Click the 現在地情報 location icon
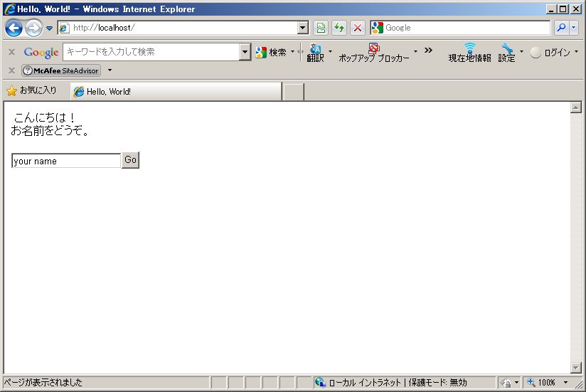The height and width of the screenshot is (392, 586). tap(470, 53)
